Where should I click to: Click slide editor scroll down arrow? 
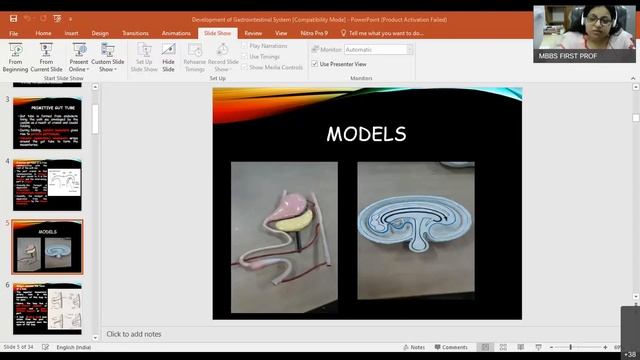click(636, 297)
